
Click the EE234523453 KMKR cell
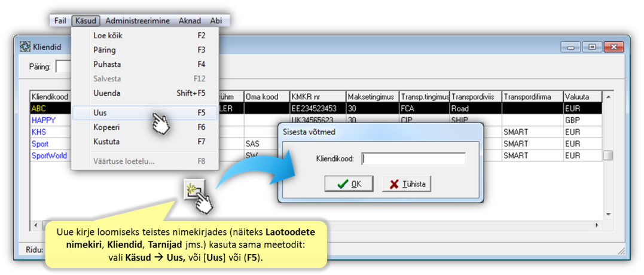[x=318, y=108]
